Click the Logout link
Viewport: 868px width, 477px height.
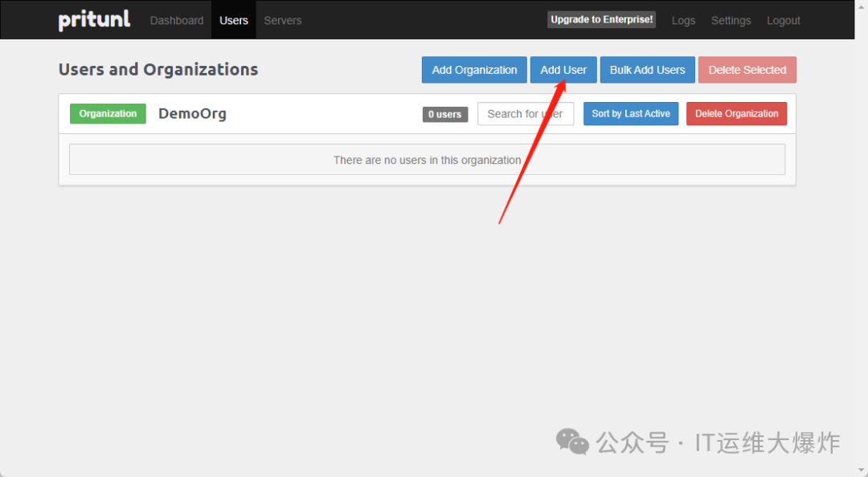point(783,20)
